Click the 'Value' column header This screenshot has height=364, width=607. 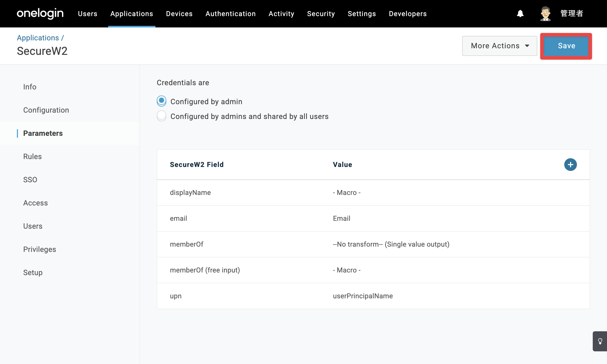[x=343, y=165]
